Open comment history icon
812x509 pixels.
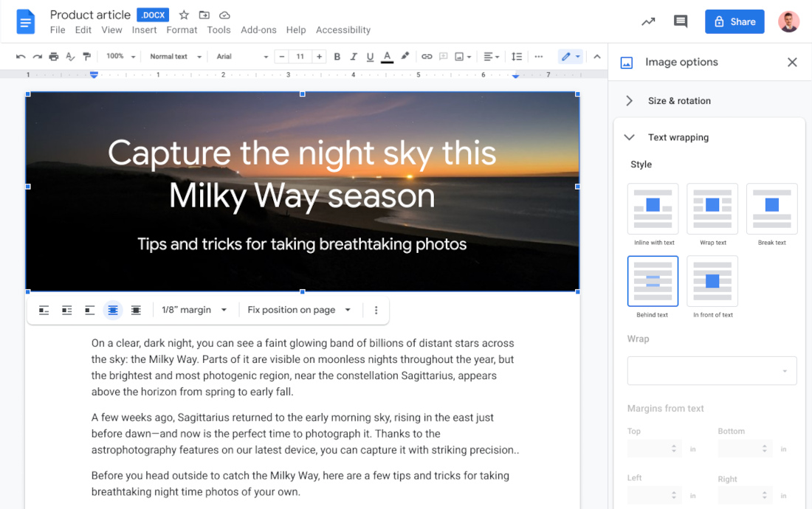click(x=681, y=21)
